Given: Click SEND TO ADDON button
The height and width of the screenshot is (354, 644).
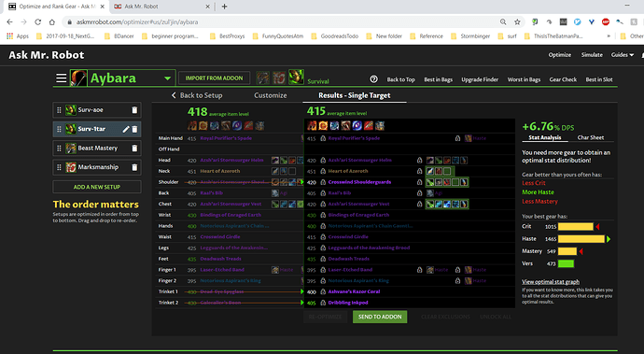Looking at the screenshot, I should click(x=380, y=317).
